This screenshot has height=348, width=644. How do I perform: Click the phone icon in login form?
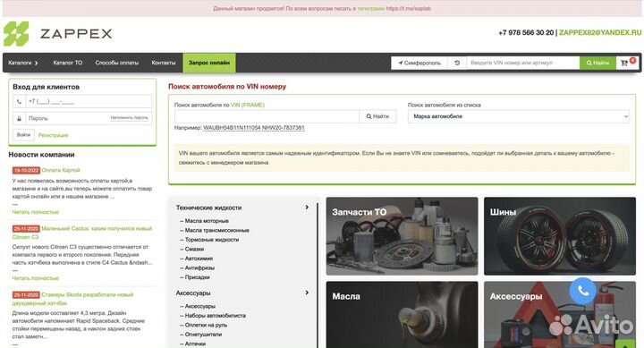click(20, 101)
